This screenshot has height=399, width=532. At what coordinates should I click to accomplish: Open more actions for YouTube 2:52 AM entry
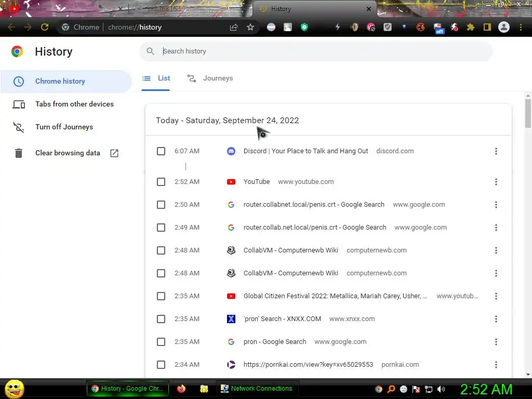click(496, 182)
